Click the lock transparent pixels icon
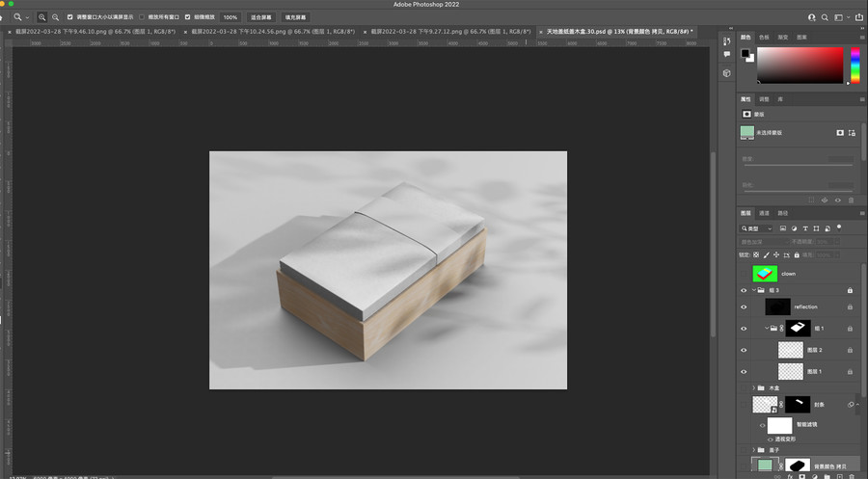The width and height of the screenshot is (868, 479). pos(756,255)
